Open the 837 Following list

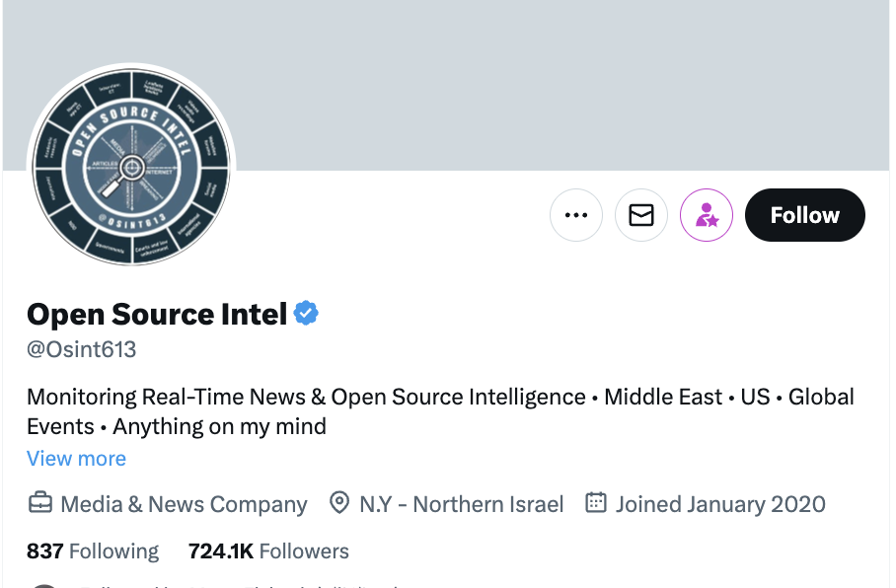point(93,551)
